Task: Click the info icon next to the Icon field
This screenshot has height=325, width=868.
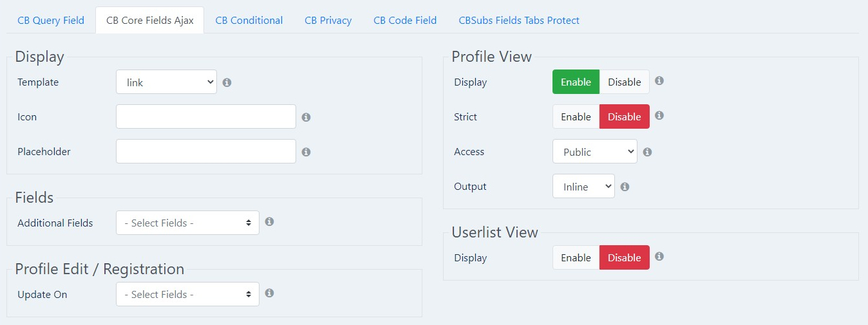Action: pyautogui.click(x=307, y=117)
